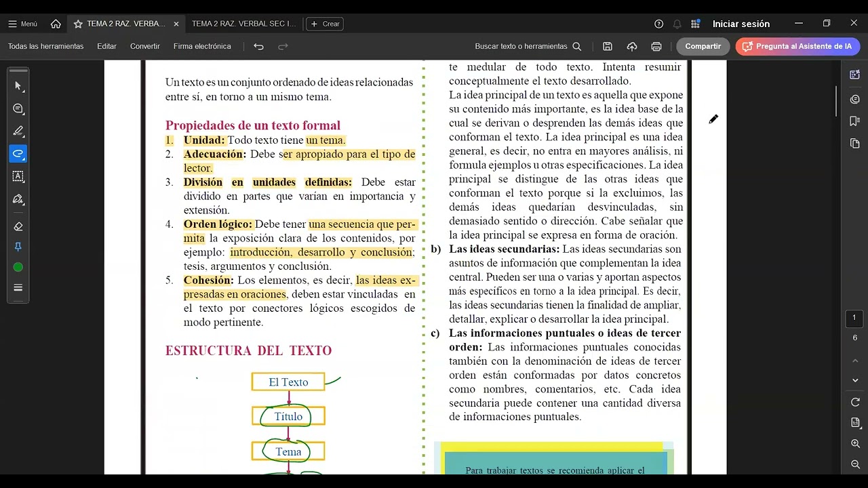This screenshot has height=488, width=868.
Task: Redo the last action
Action: [283, 46]
